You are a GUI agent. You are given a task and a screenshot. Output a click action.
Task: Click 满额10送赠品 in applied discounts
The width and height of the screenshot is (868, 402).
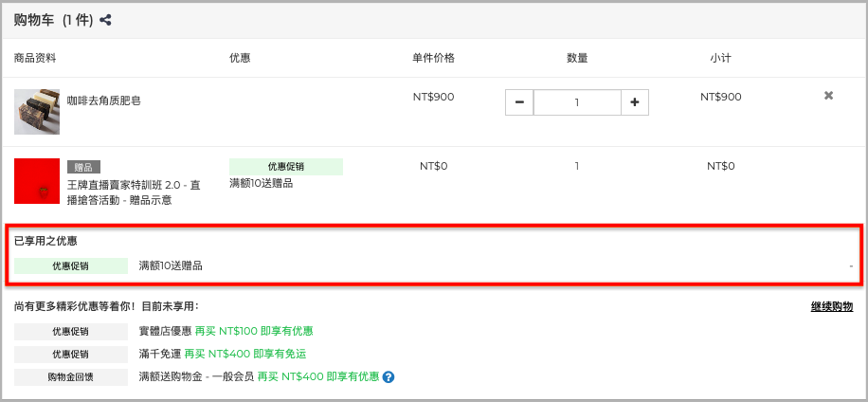coord(171,265)
